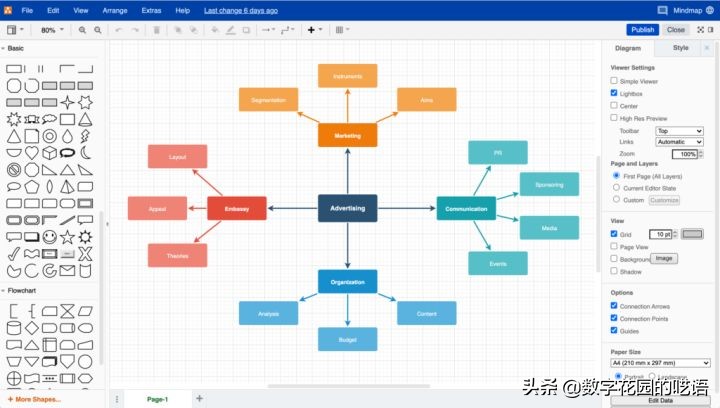
Task: Click the blue Publish button
Action: click(642, 30)
